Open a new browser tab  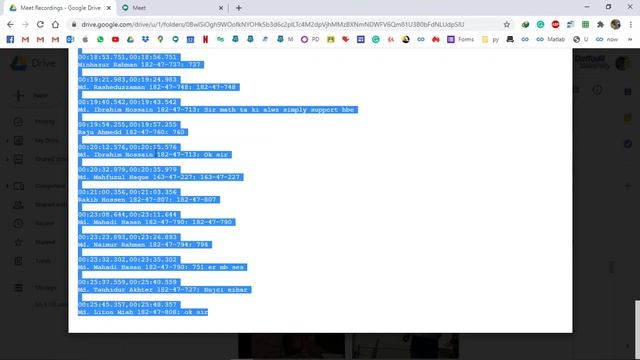tap(239, 8)
